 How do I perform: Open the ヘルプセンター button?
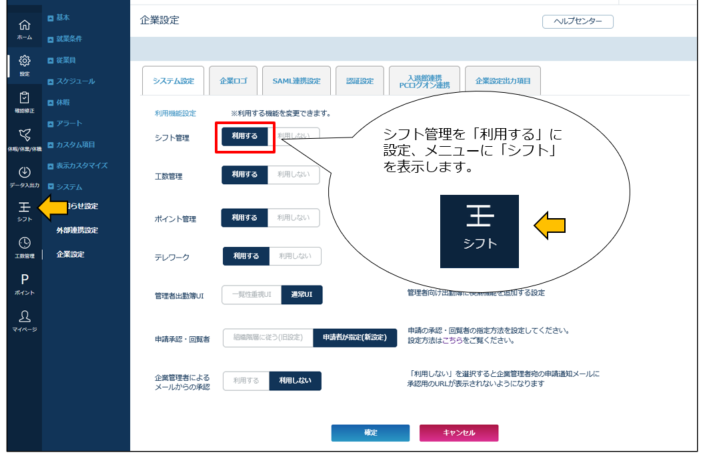(x=578, y=22)
